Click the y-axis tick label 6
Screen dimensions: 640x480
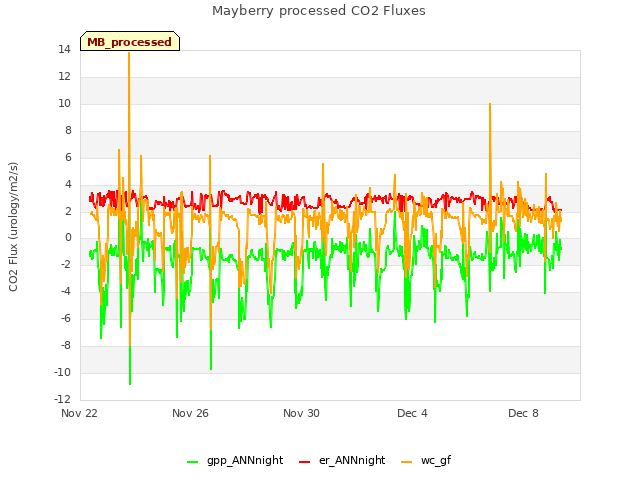68,157
